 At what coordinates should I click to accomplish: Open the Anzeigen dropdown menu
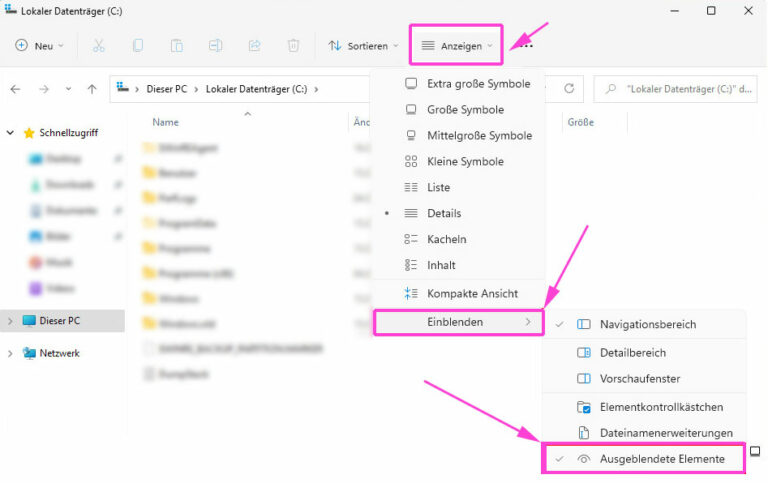pos(455,46)
